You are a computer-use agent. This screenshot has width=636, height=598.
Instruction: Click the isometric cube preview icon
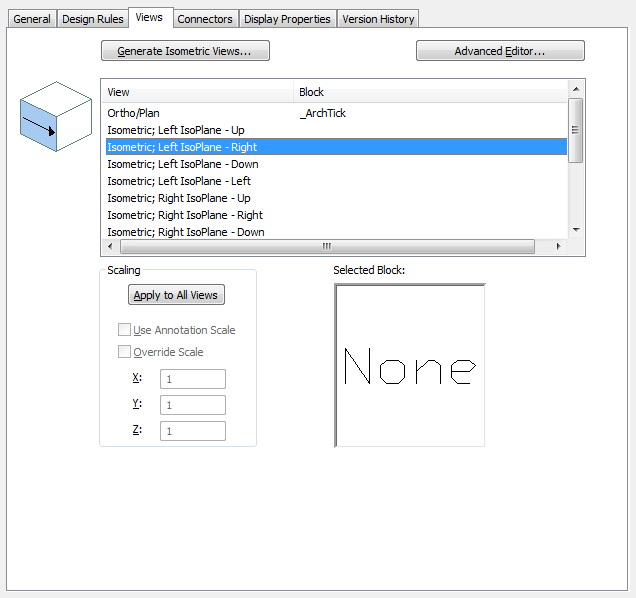point(56,116)
